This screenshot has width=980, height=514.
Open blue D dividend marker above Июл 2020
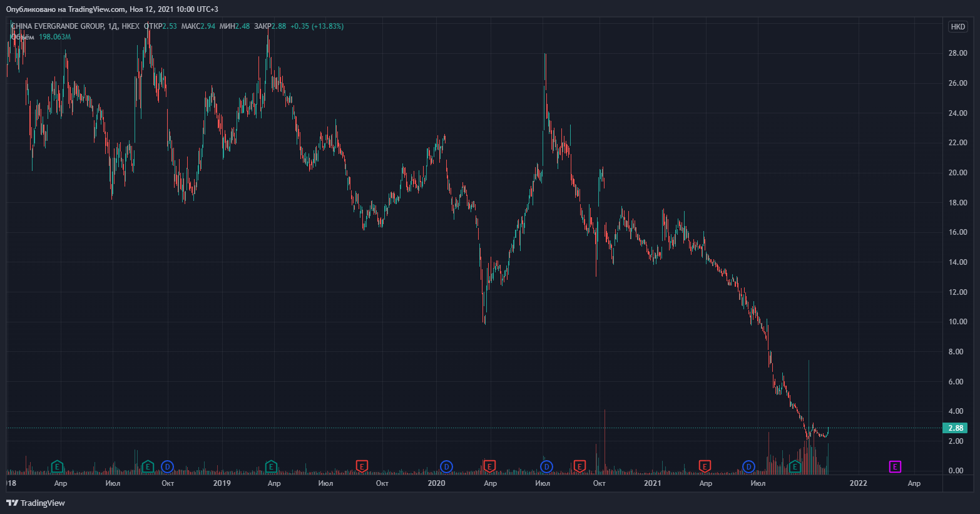point(546,466)
